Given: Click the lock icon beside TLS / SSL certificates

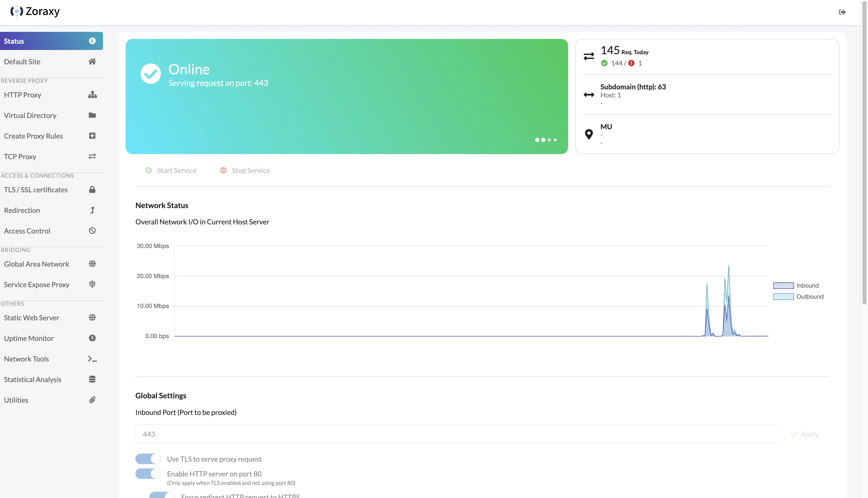Looking at the screenshot, I should click(92, 190).
